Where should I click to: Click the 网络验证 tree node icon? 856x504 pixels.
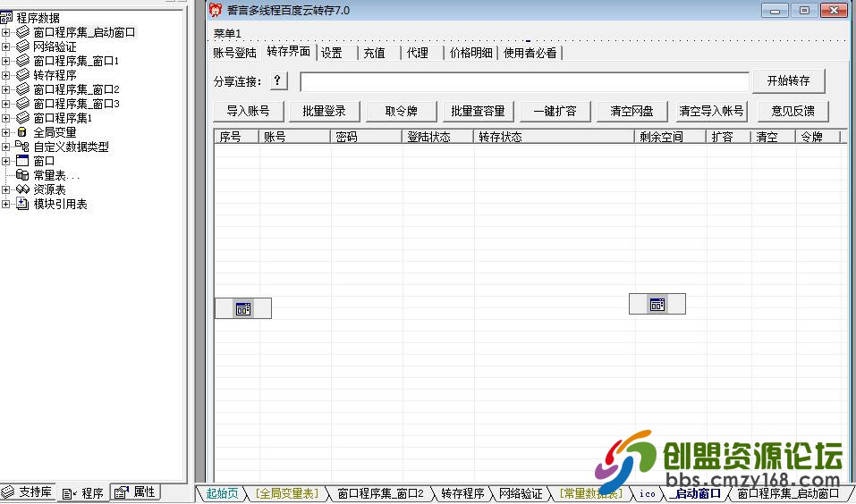[22, 46]
